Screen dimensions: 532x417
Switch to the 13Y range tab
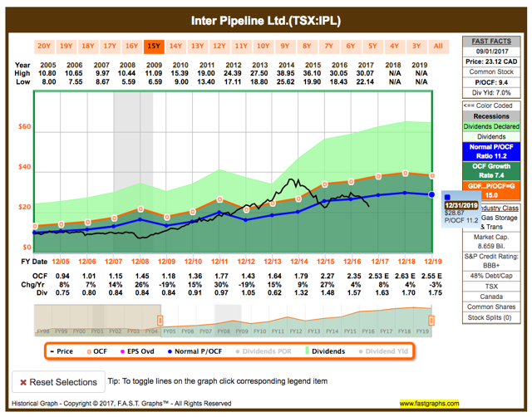pos(198,47)
